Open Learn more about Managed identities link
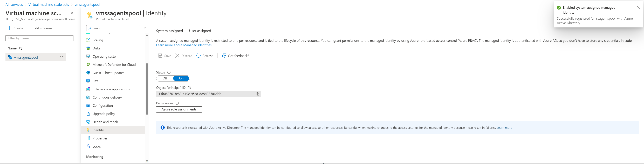 click(x=184, y=45)
